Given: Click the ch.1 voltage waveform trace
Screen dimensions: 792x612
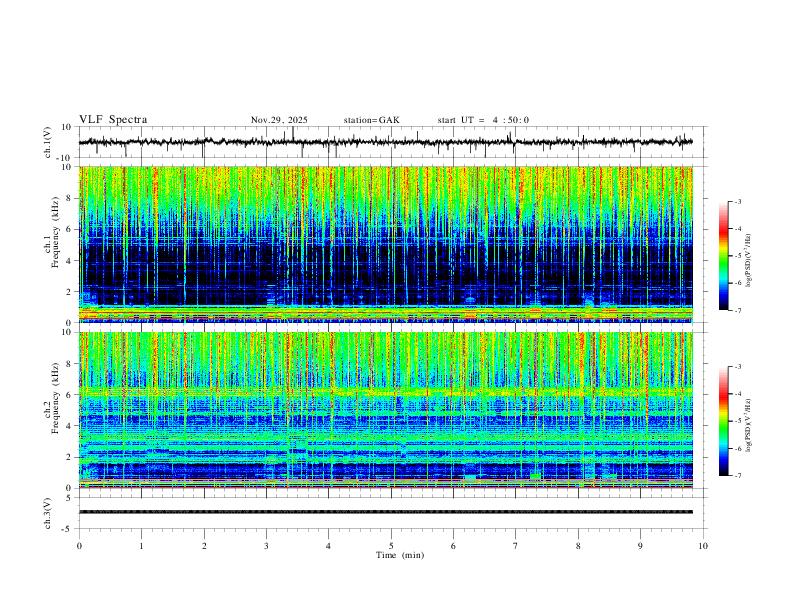Looking at the screenshot, I should [x=386, y=142].
